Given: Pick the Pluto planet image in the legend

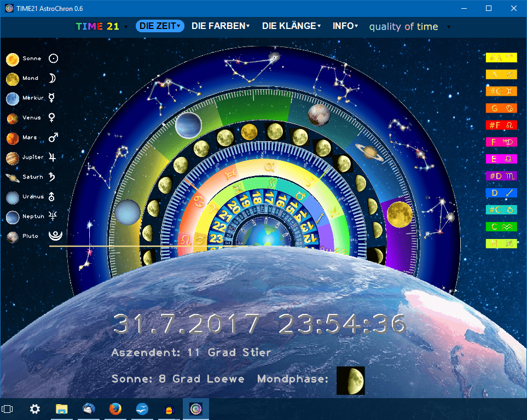Looking at the screenshot, I should pyautogui.click(x=13, y=237).
